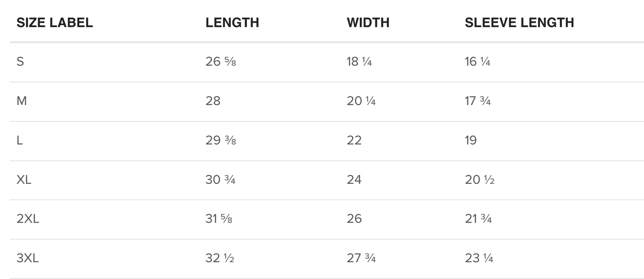Click sleeve length 17 ¾ for size M
This screenshot has width=644, height=279.
[x=478, y=101]
